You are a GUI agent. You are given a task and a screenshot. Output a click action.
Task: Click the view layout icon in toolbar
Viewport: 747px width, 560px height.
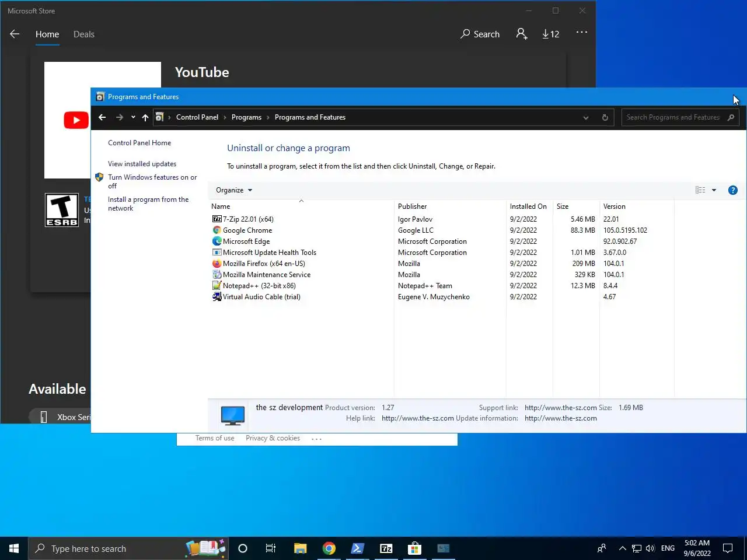point(700,190)
